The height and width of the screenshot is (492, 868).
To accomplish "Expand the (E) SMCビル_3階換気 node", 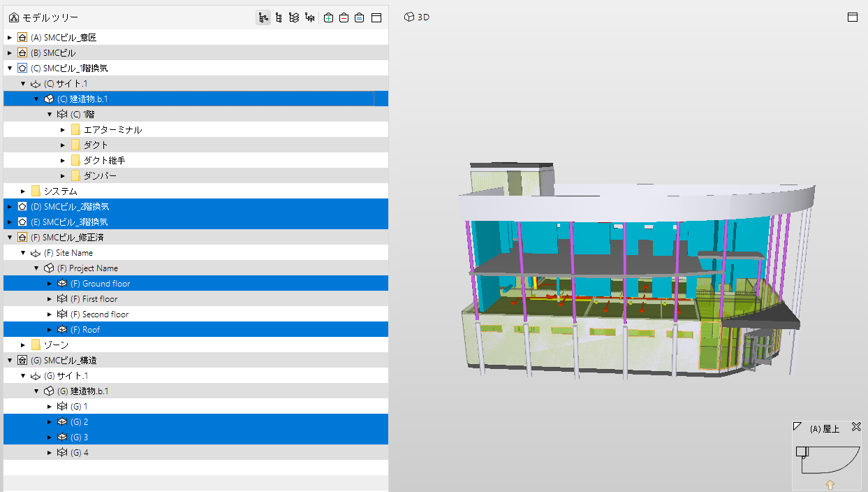I will 10,222.
